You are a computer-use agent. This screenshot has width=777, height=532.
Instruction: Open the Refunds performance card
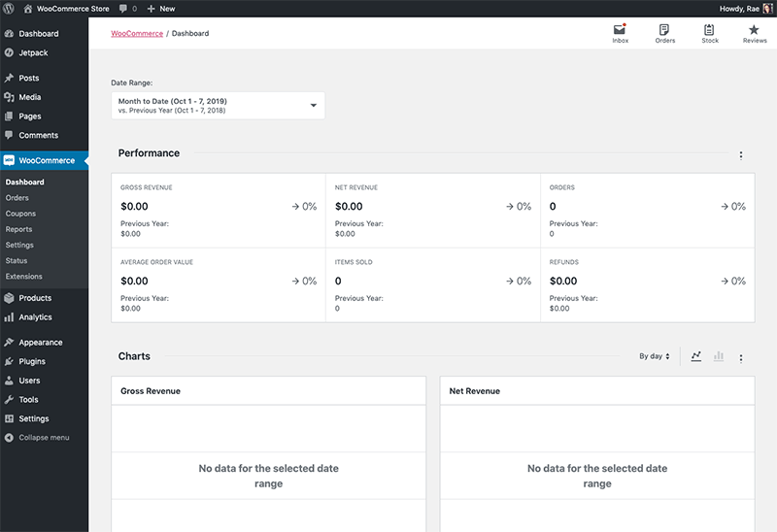tap(648, 285)
